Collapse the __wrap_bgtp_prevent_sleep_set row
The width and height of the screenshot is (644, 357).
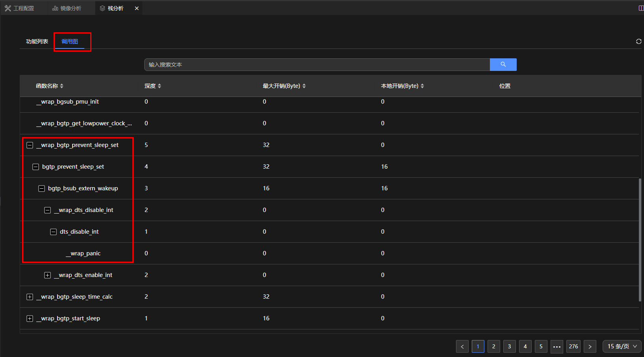click(x=30, y=145)
